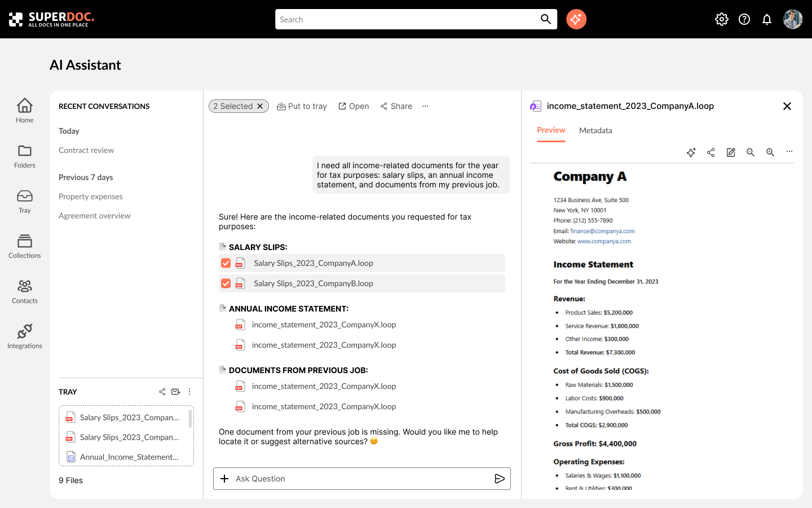Open the Property expenses conversation
This screenshot has height=508, width=812.
point(91,196)
